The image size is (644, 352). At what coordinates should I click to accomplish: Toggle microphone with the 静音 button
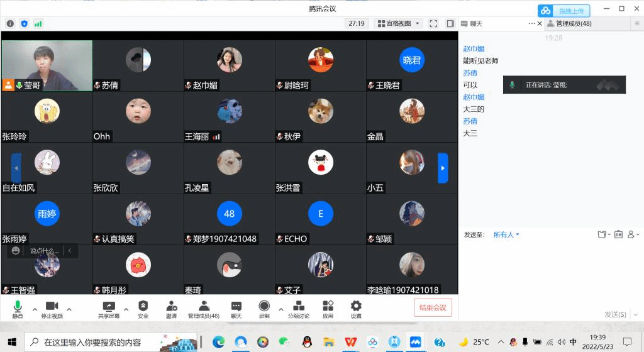pyautogui.click(x=17, y=308)
